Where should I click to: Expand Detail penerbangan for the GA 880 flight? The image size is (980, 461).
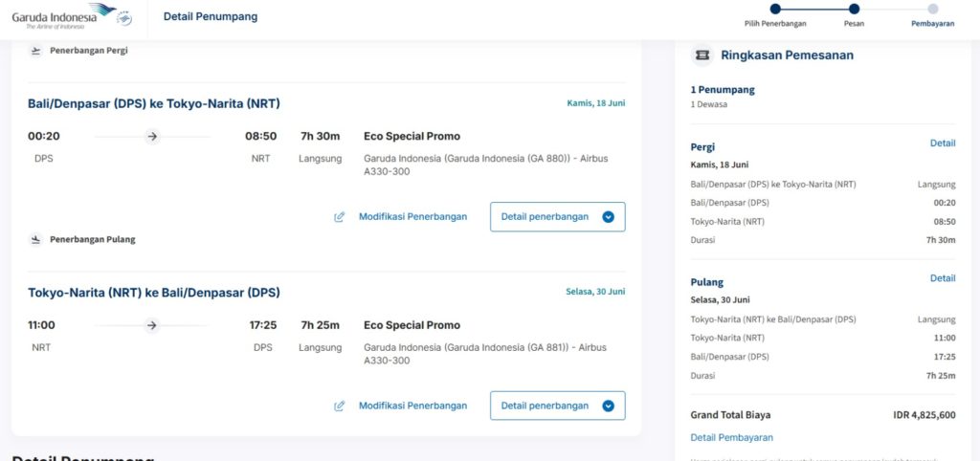[557, 217]
